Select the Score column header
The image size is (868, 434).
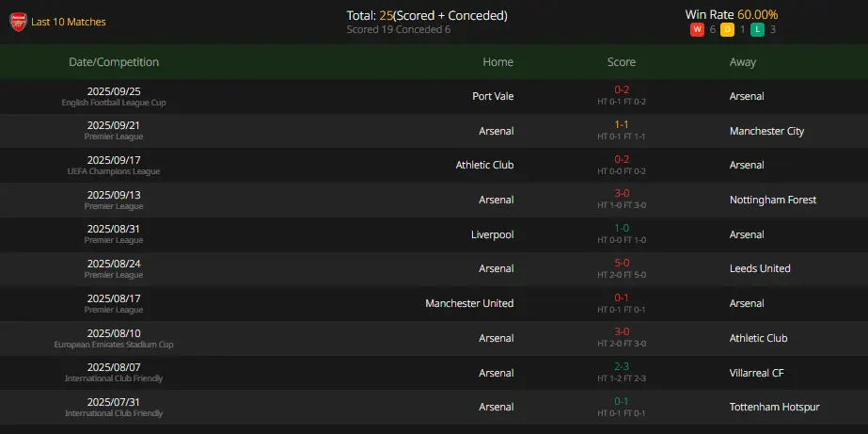(621, 62)
